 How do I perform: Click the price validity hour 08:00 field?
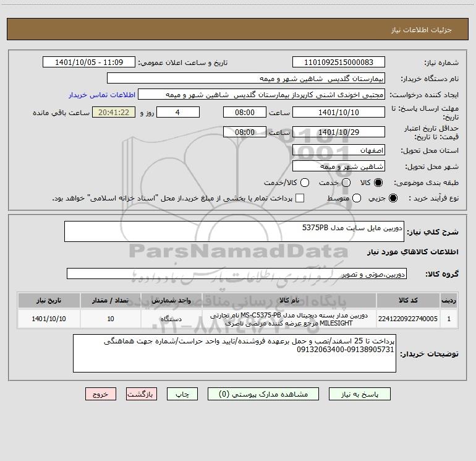245,132
